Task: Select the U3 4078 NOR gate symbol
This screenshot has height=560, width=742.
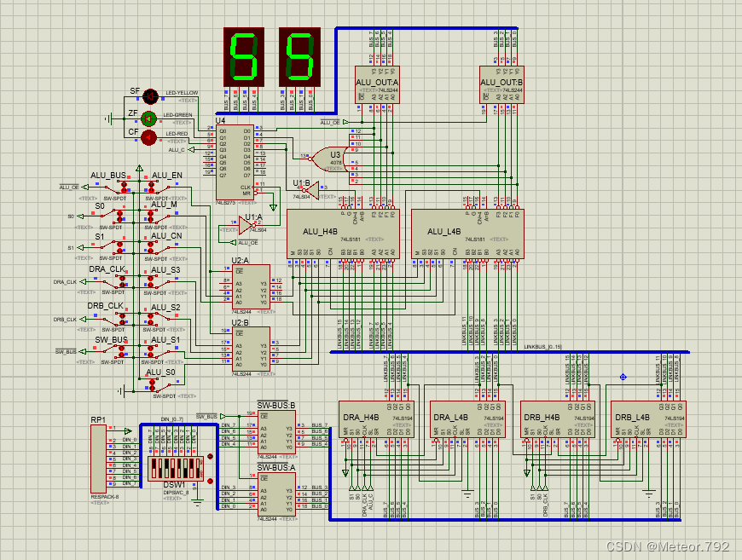Action: click(x=328, y=159)
